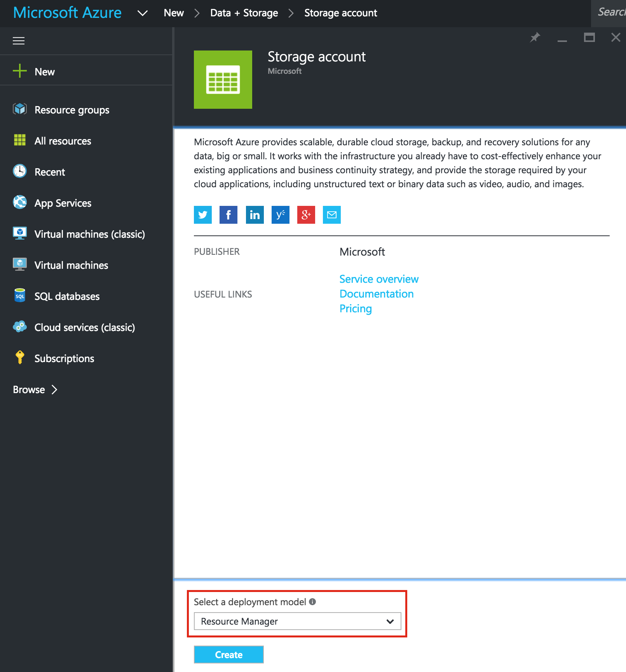Screen dimensions: 626x672
Task: Share via the LinkedIn icon
Action: (x=255, y=215)
